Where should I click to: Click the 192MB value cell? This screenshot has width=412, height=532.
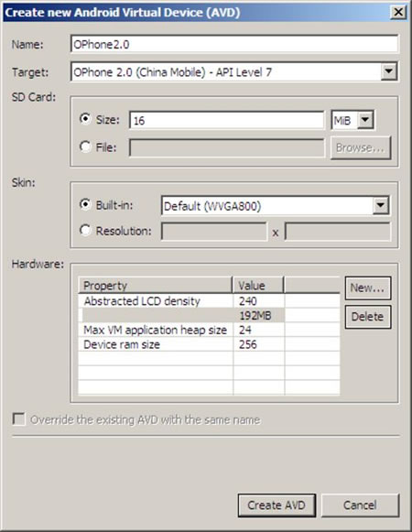(x=258, y=316)
